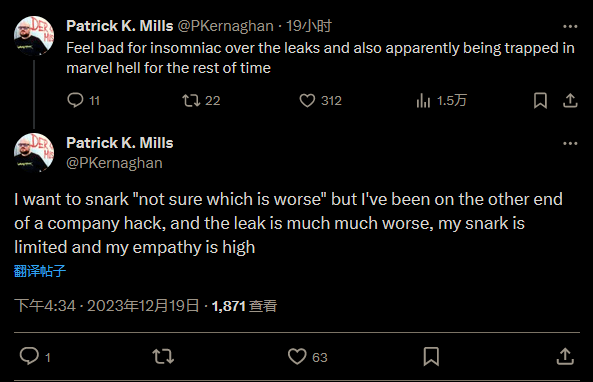Share the first tweet via the upload icon
The image size is (593, 382).
click(570, 101)
